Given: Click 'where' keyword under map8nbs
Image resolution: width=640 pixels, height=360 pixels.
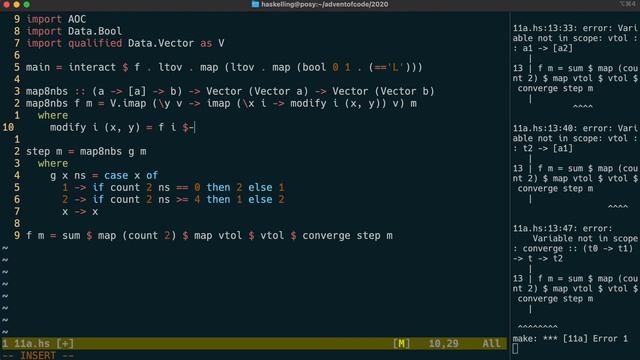Looking at the screenshot, I should pos(53,116).
